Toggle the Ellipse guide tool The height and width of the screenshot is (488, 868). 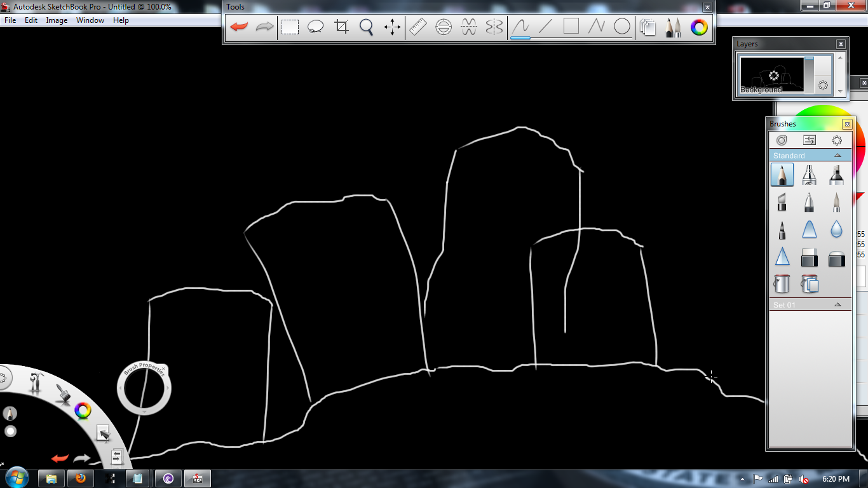pos(444,27)
